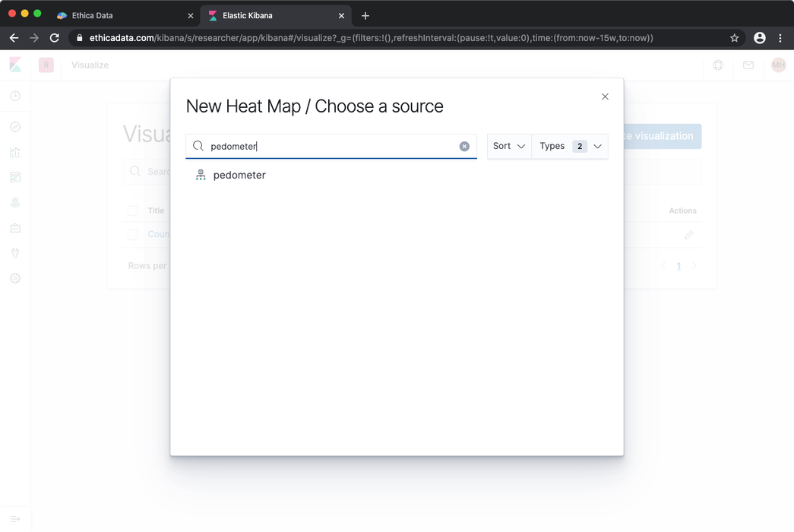794x532 pixels.
Task: Clear the pedometer search field
Action: click(x=464, y=146)
